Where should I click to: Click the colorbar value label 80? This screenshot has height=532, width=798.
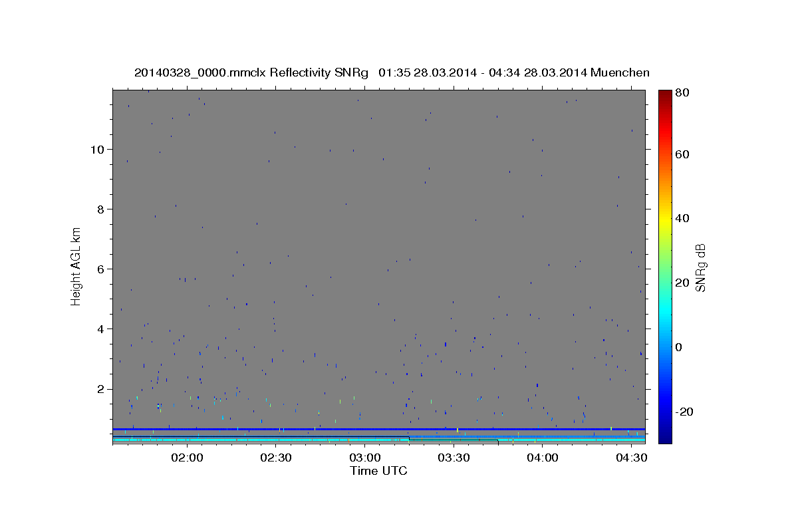pyautogui.click(x=682, y=92)
